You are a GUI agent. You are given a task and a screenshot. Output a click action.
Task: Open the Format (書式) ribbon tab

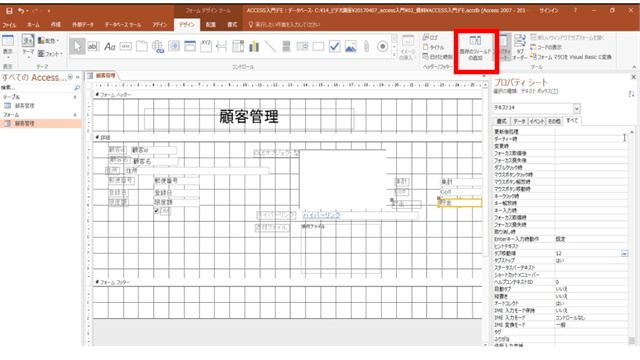pyautogui.click(x=232, y=25)
